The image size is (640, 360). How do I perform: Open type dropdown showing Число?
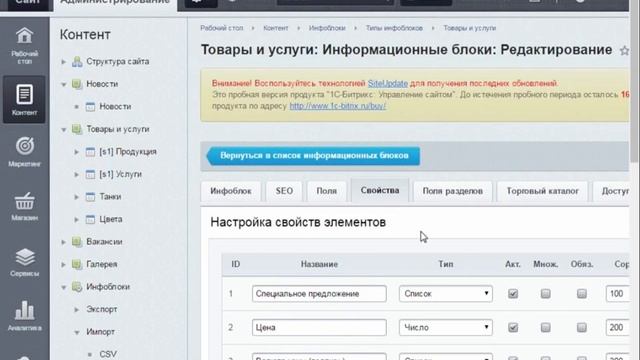point(446,327)
